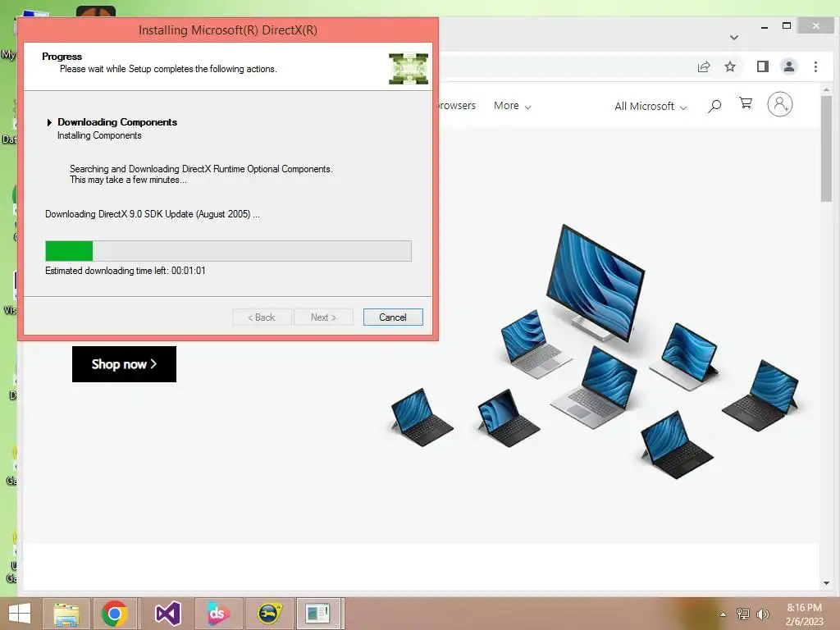Click the Shop now button on Microsoft page
The width and height of the screenshot is (840, 630).
[x=125, y=364]
